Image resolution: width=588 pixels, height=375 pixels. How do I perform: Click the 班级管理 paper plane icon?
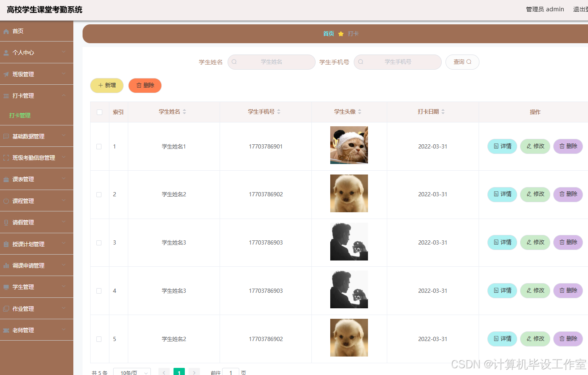click(x=6, y=74)
